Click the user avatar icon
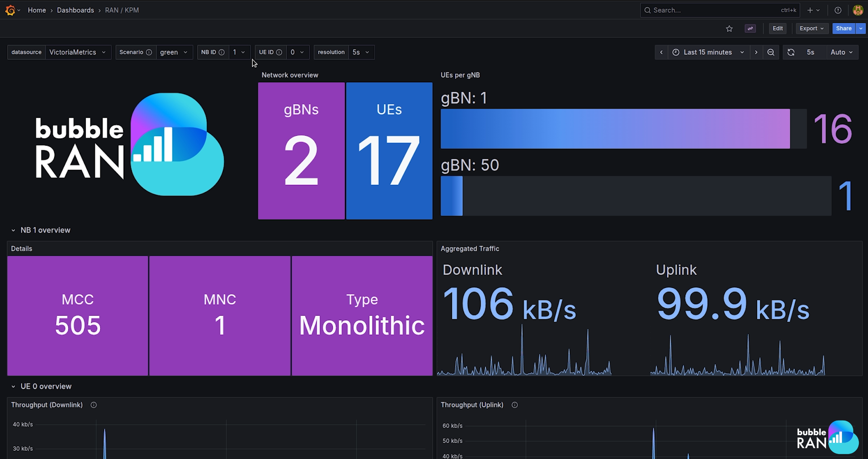This screenshot has height=459, width=868. click(858, 10)
